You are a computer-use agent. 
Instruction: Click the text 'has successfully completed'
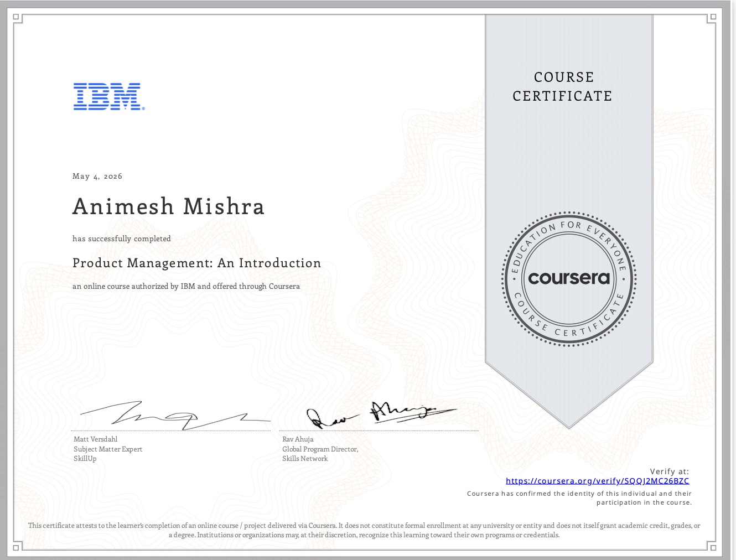point(122,238)
